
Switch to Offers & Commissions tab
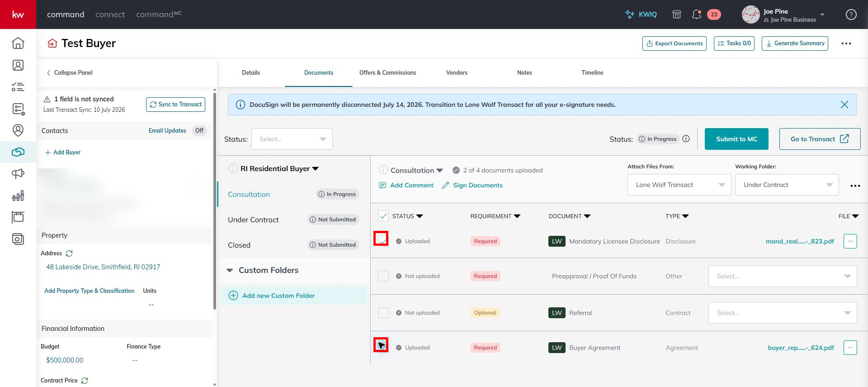click(387, 72)
